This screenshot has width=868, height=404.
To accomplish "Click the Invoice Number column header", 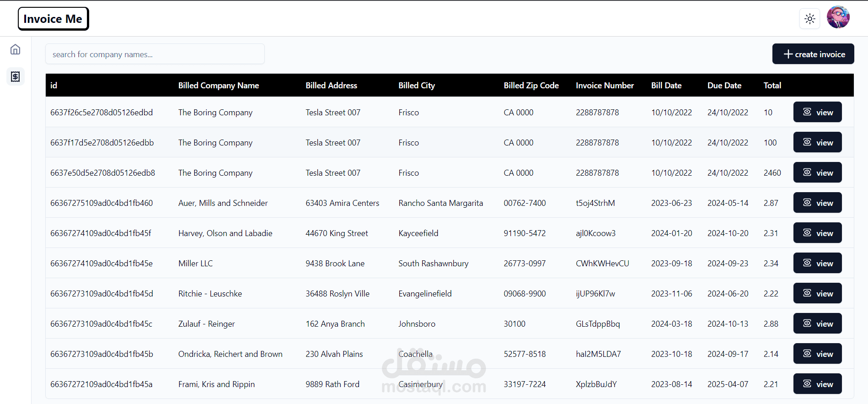I will (605, 86).
